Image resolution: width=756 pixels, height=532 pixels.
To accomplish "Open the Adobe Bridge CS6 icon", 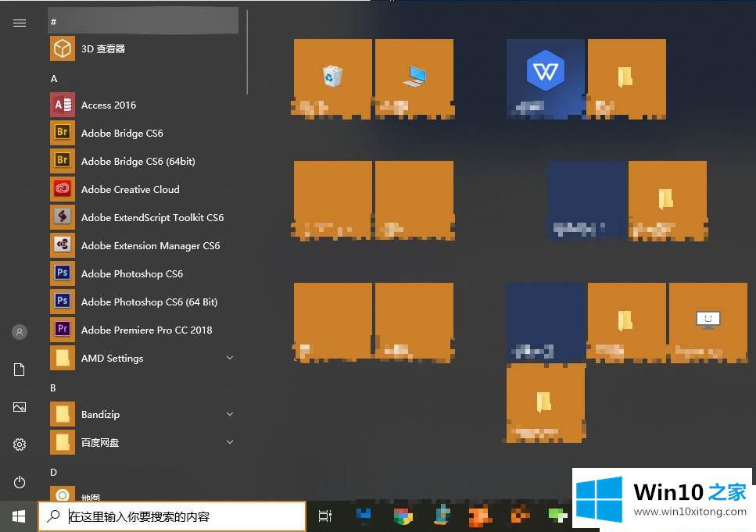I will coord(63,133).
